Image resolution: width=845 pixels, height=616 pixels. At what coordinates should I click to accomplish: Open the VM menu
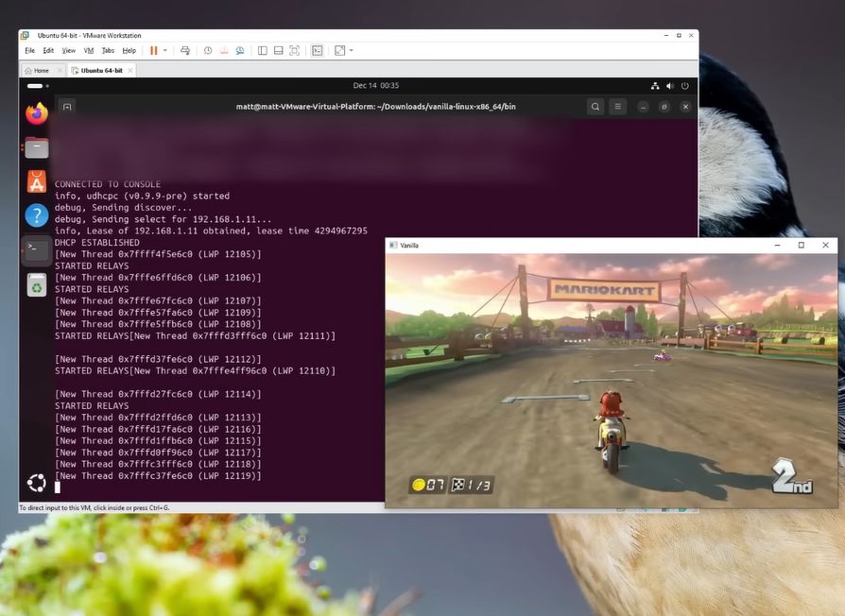click(x=89, y=50)
